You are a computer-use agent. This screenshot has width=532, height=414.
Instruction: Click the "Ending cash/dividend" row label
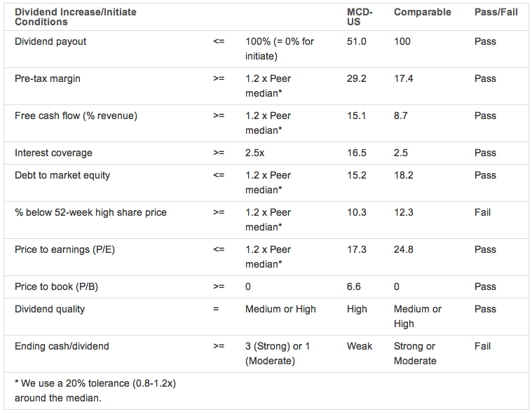pos(62,346)
